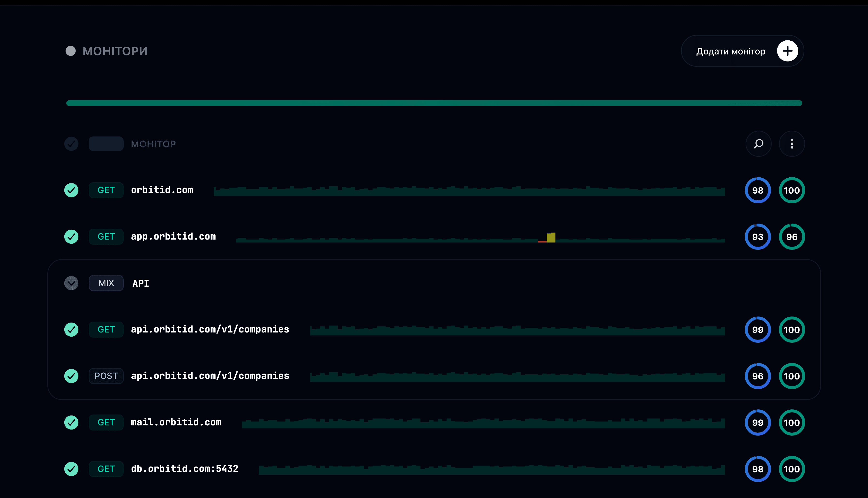Click the 93 score ring for app.orbitid.com

pyautogui.click(x=758, y=237)
